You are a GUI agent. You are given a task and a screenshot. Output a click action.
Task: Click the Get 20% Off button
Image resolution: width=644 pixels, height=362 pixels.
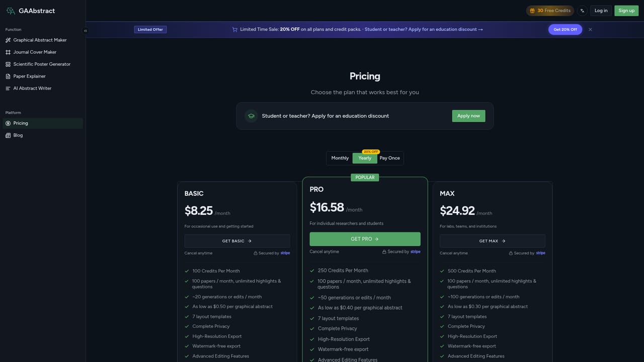[x=566, y=30]
